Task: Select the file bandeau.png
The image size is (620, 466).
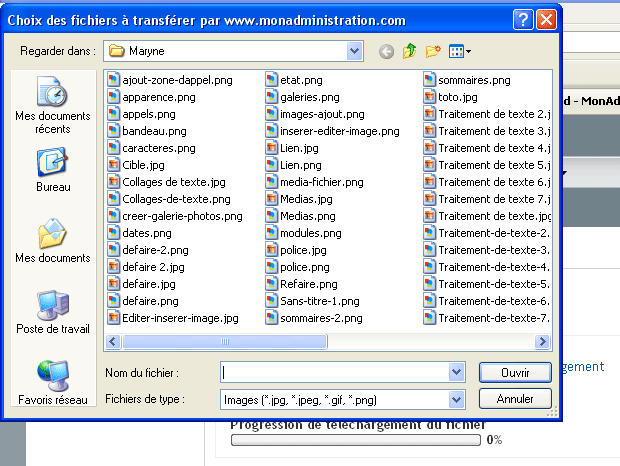Action: coord(154,131)
